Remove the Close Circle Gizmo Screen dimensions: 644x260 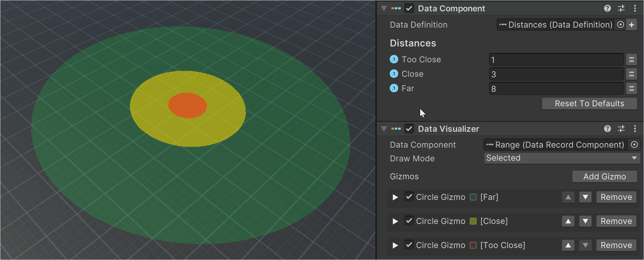[616, 221]
